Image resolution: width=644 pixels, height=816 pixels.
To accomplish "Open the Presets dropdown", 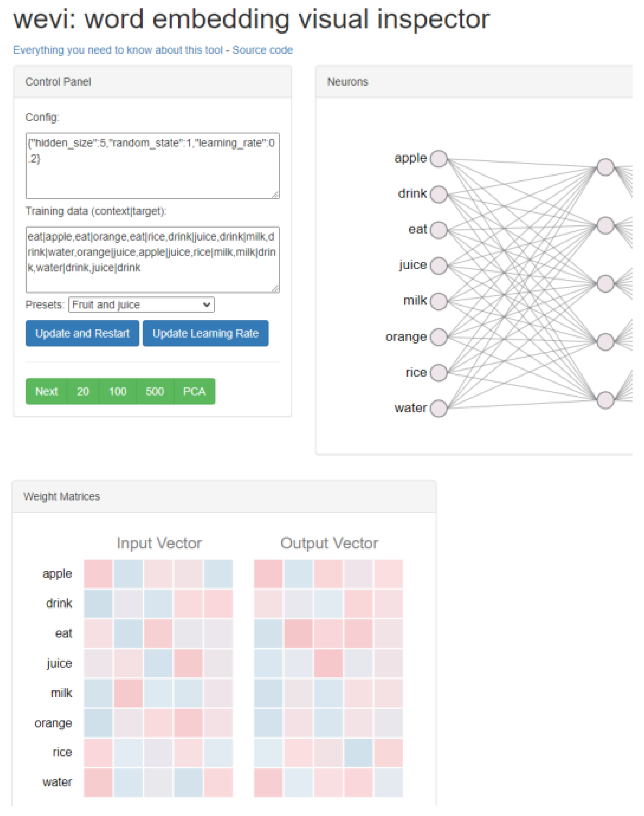I will [141, 304].
